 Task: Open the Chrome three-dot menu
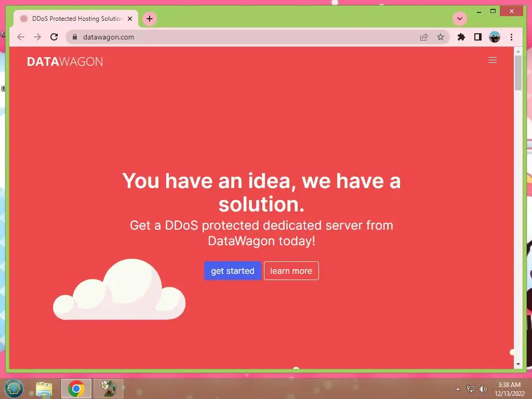click(x=511, y=37)
